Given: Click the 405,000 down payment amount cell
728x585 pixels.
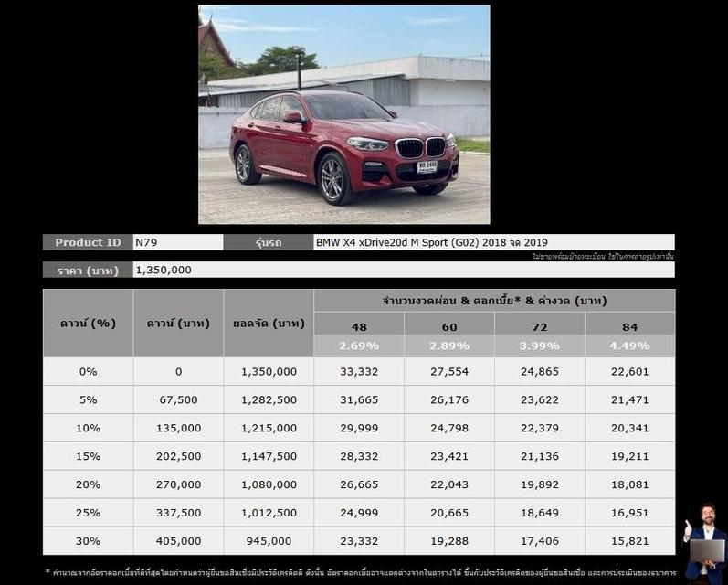Looking at the screenshot, I should (x=178, y=541).
